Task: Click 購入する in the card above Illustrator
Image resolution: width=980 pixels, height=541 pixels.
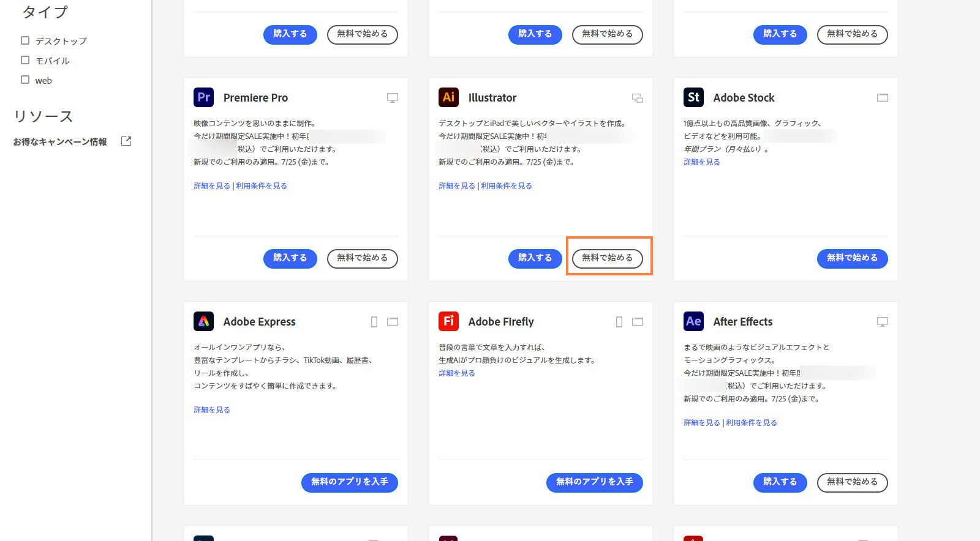Action: pos(535,34)
